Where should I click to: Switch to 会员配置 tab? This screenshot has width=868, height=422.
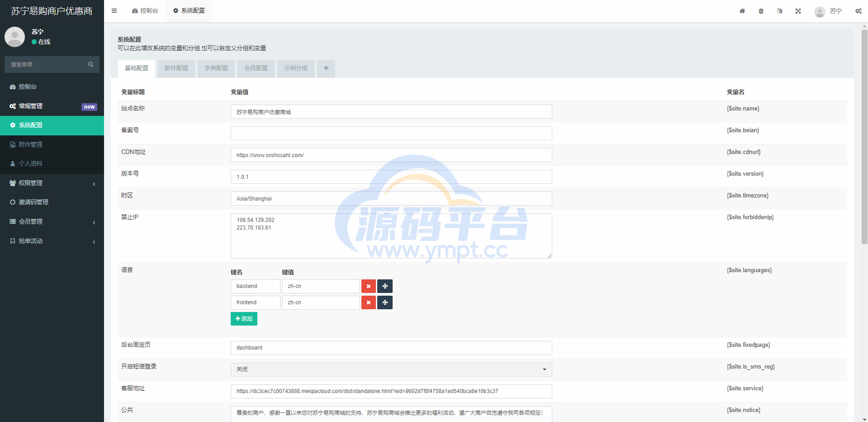(256, 68)
